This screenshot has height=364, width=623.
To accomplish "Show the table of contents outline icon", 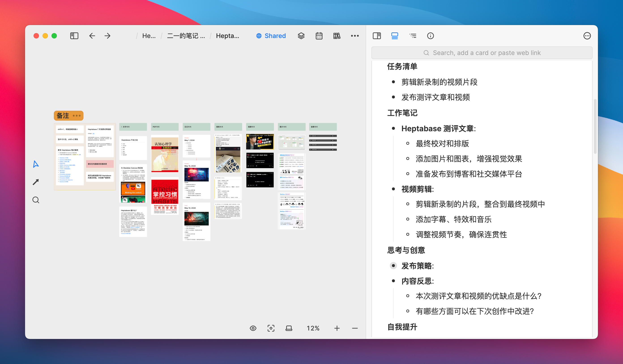I will click(x=413, y=36).
